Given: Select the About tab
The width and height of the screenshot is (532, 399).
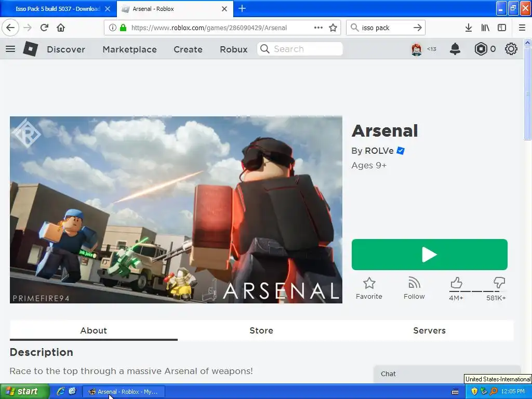Looking at the screenshot, I should coord(94,330).
